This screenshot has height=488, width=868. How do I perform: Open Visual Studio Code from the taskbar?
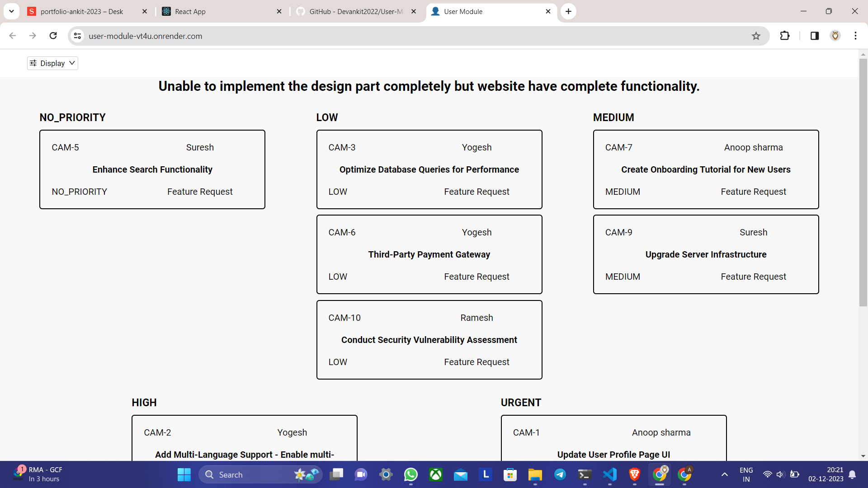[x=610, y=474]
